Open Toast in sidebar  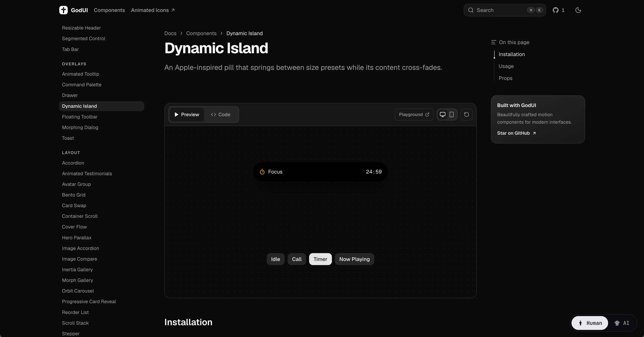coord(68,138)
